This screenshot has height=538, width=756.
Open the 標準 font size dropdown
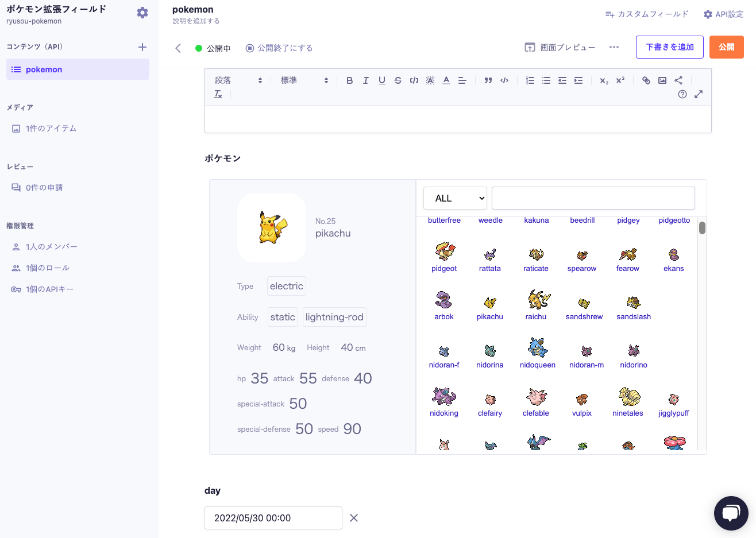click(x=304, y=80)
